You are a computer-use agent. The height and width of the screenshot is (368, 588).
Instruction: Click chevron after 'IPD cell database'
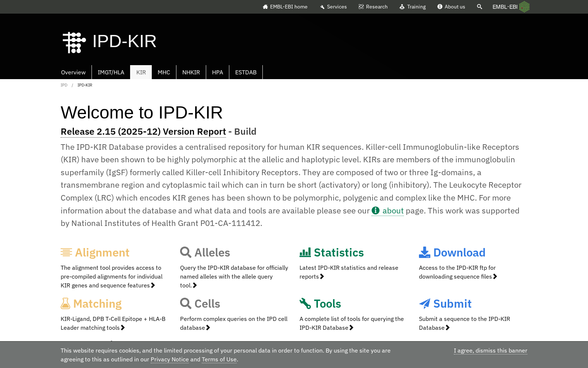coord(208,328)
